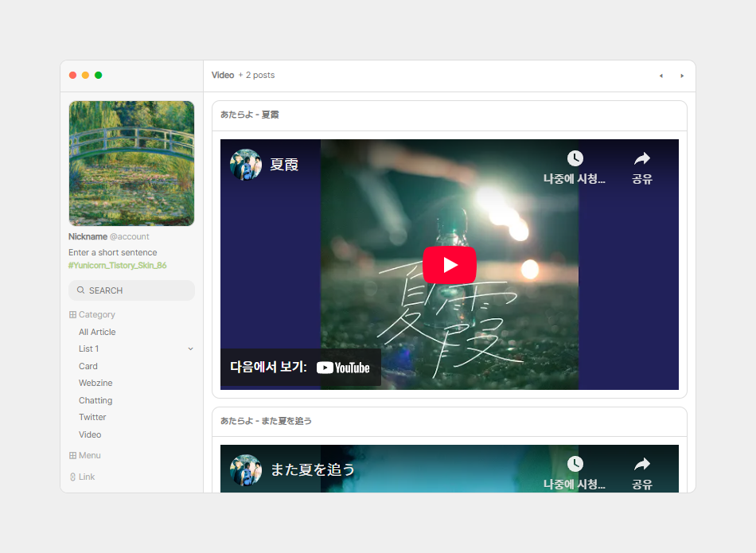
Task: Click Watch Later clock on また夏を追う video
Action: tap(575, 464)
